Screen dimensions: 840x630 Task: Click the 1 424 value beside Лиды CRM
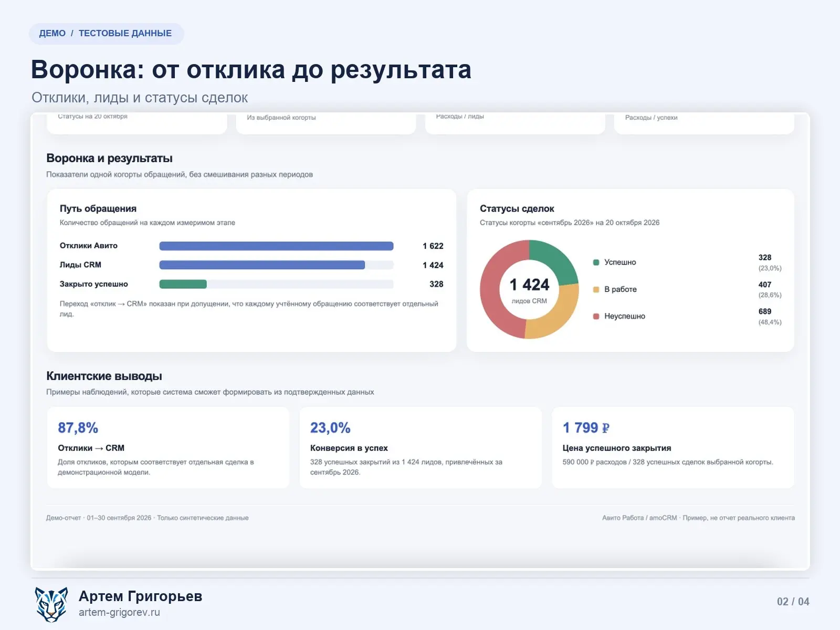pyautogui.click(x=433, y=265)
